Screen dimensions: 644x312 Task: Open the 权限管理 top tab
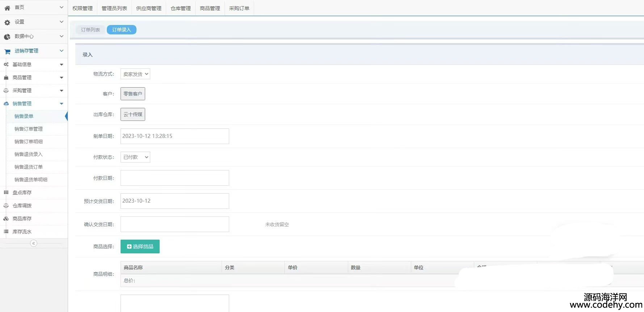83,8
